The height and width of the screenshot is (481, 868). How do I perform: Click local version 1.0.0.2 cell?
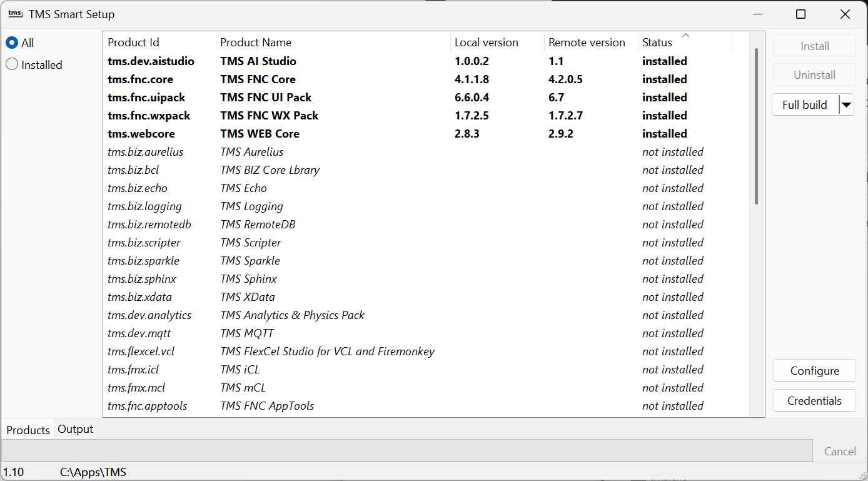pos(472,61)
